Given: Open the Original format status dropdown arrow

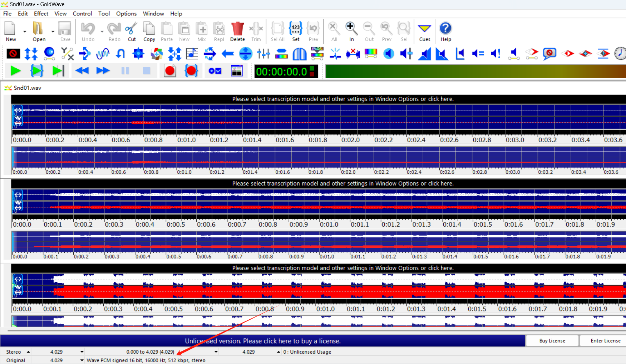Looking at the screenshot, I should pos(82,360).
